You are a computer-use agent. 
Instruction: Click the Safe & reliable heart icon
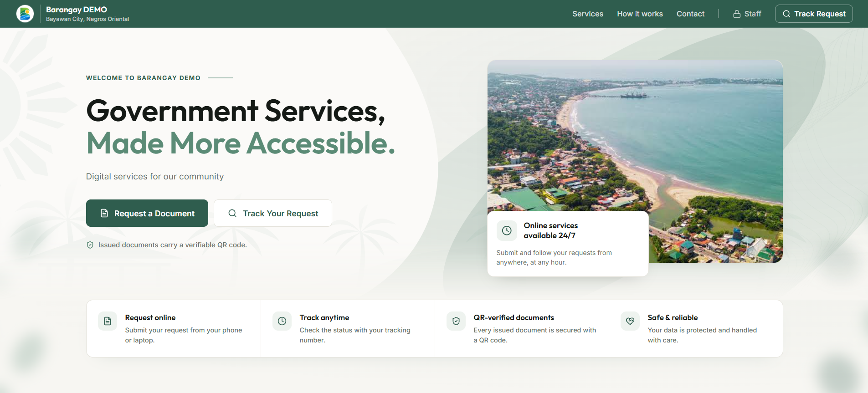click(x=630, y=321)
